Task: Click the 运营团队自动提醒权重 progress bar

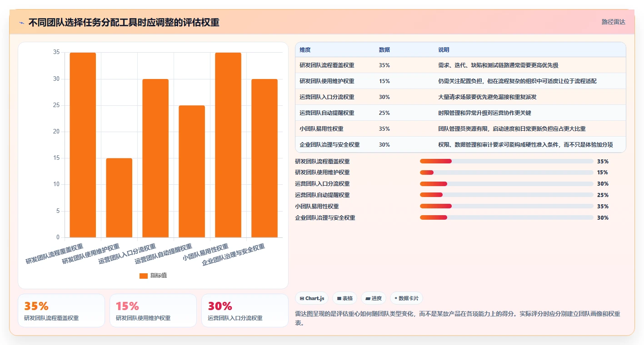Action: click(507, 195)
